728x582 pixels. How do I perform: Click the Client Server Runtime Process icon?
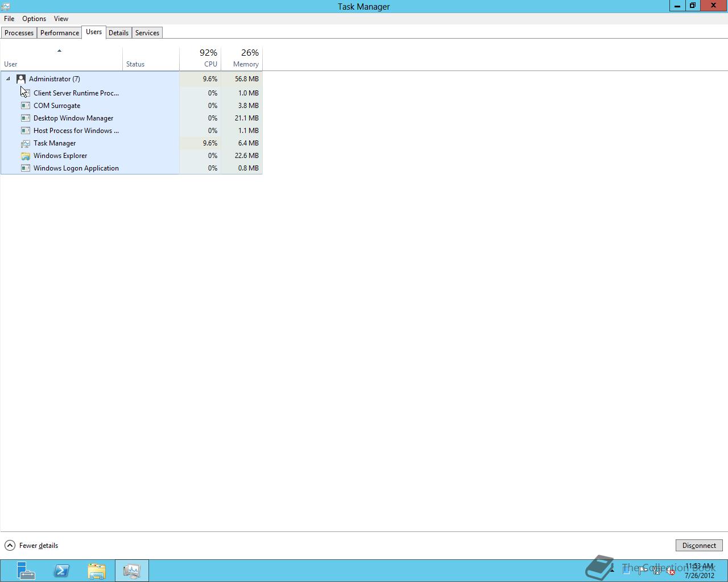(26, 93)
